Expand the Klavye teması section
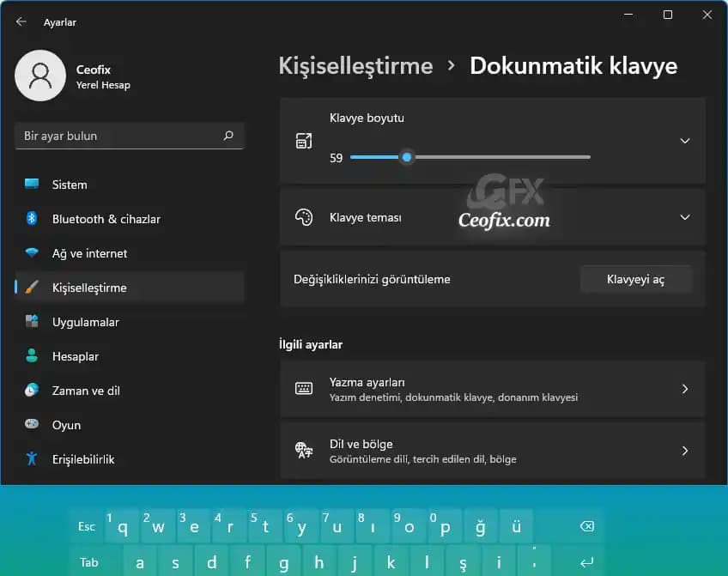 (684, 217)
